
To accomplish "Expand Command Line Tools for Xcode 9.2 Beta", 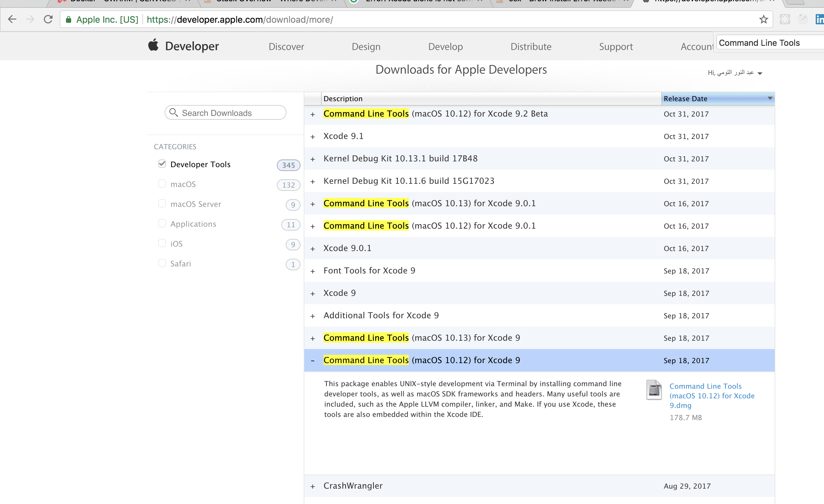I will click(x=313, y=115).
